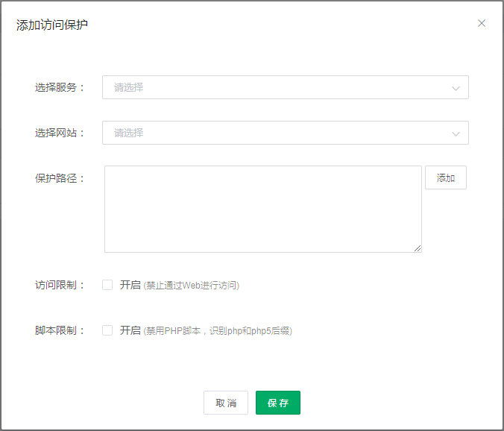Close the 添加访问保护 dialog

point(481,23)
